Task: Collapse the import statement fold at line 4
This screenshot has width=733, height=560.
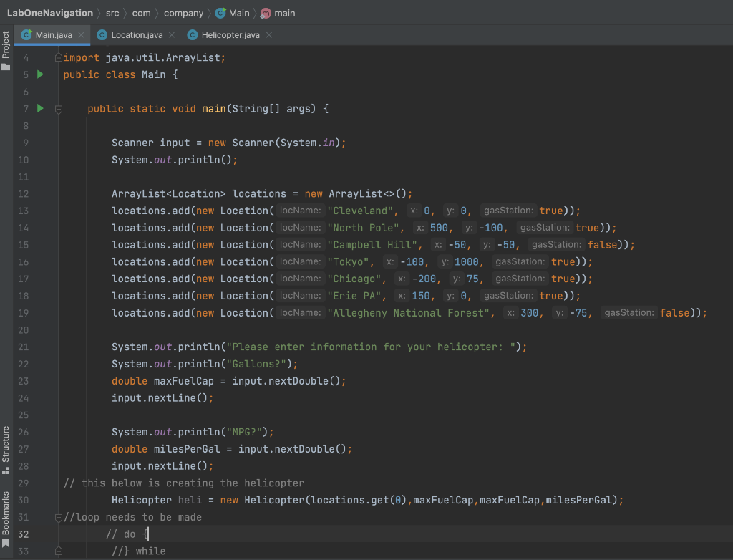Action: (x=59, y=57)
